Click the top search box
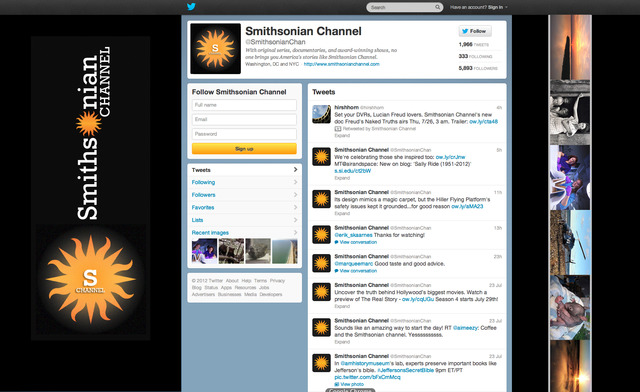Image resolution: width=640 pixels, height=392 pixels. tap(404, 7)
